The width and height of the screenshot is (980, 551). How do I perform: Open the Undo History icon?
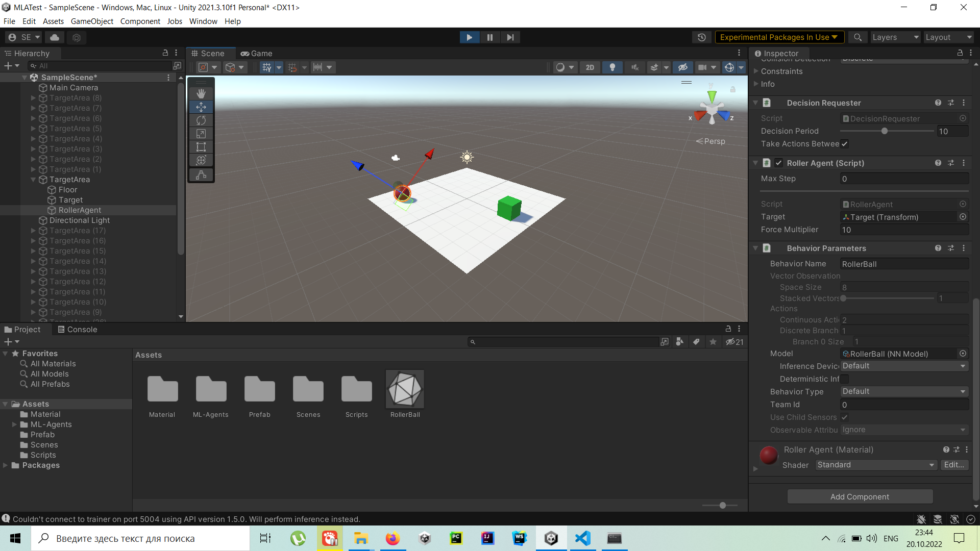[x=702, y=37]
